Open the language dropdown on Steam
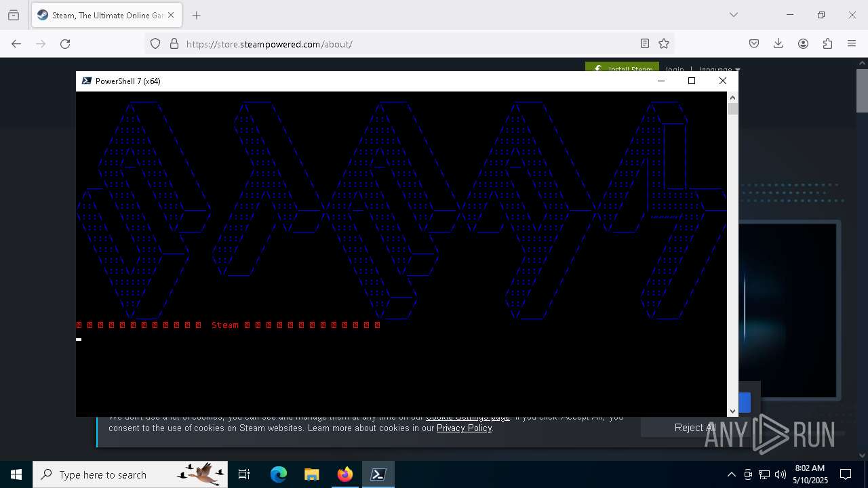Screen dimensions: 868x488 (x=719, y=68)
